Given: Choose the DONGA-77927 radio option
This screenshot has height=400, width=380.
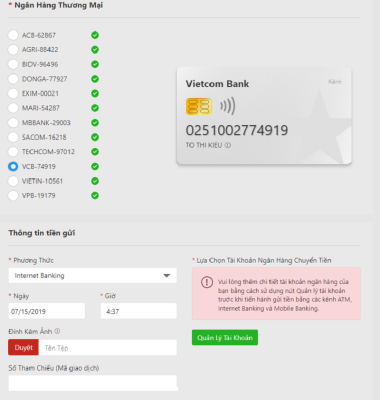Looking at the screenshot, I should pyautogui.click(x=13, y=79).
